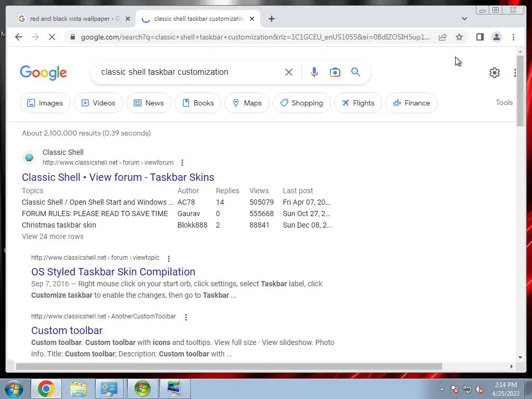The width and height of the screenshot is (532, 399).
Task: Filter results by Images
Action: [45, 103]
